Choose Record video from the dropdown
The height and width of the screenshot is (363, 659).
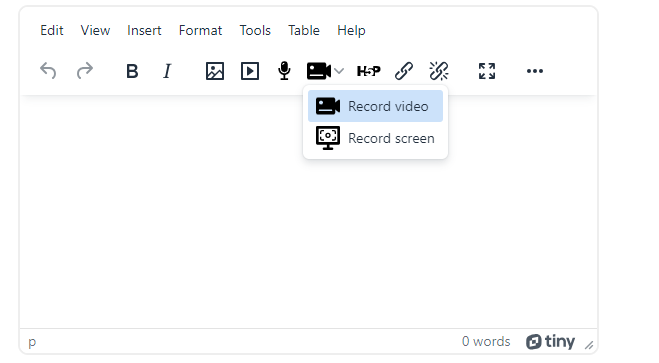(x=375, y=106)
